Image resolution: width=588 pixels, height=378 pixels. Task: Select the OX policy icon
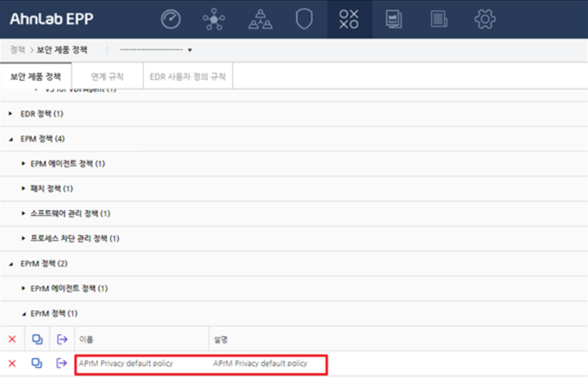tap(349, 19)
